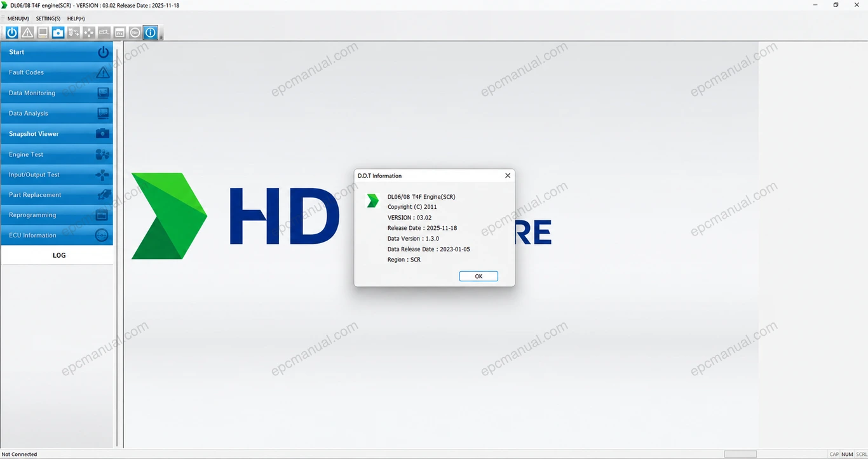Click the green arrow logo in the dialog
The height and width of the screenshot is (459, 868).
click(x=373, y=201)
